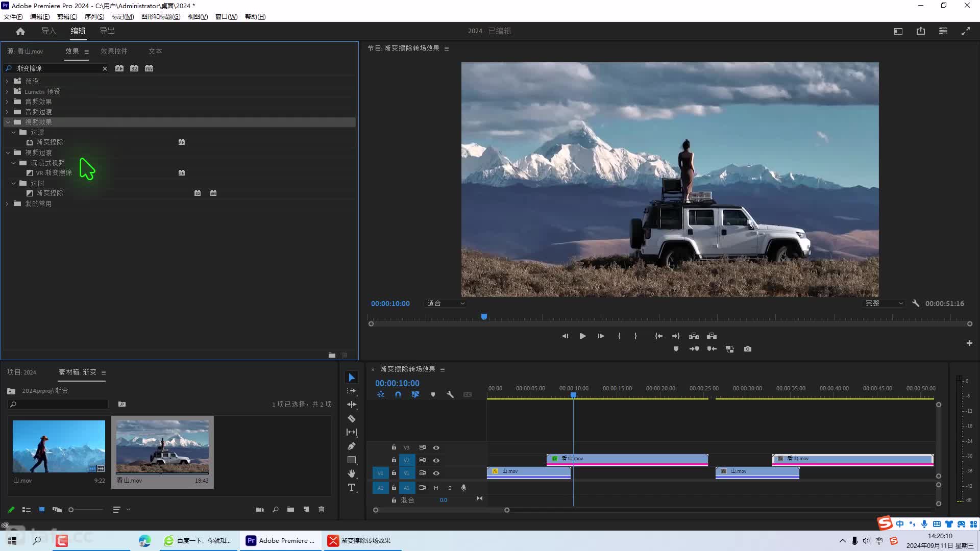Go to Out point

coord(676,336)
